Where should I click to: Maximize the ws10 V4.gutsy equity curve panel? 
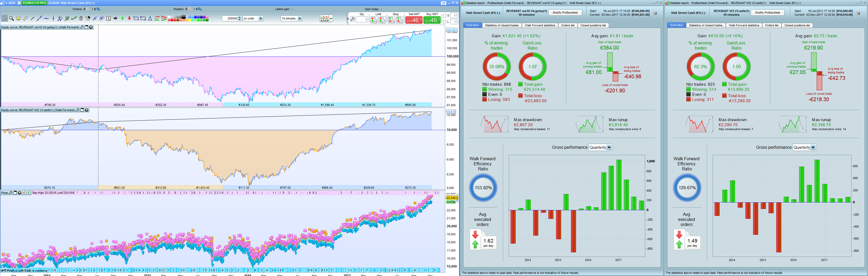(86, 27)
